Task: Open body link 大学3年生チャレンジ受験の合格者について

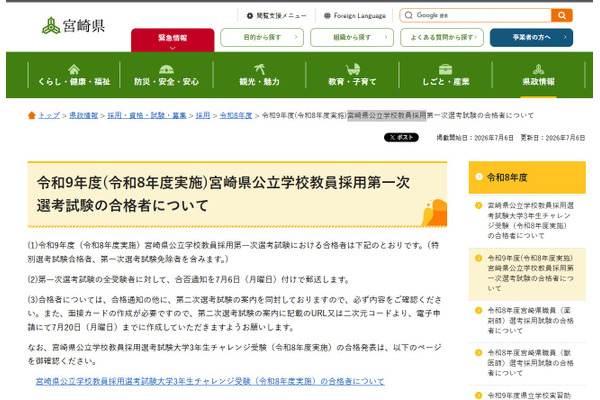Action: (x=210, y=381)
